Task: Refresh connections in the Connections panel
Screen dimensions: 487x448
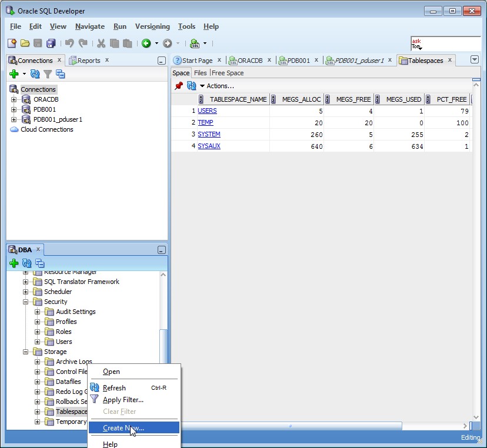Action: 35,74
